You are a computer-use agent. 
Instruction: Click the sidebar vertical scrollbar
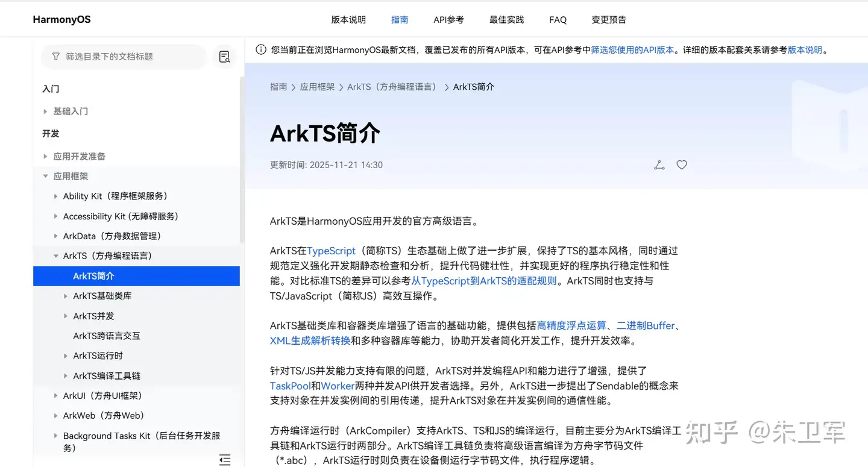click(x=242, y=160)
